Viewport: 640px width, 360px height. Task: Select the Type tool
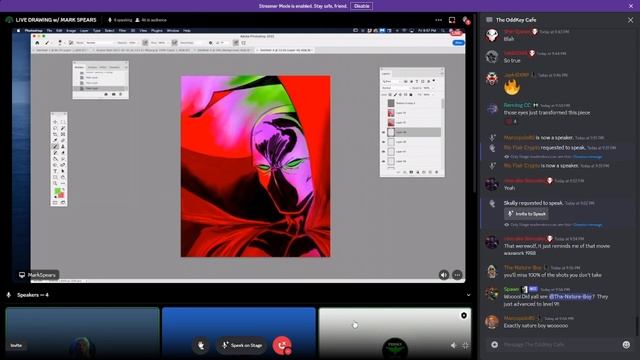click(55, 171)
